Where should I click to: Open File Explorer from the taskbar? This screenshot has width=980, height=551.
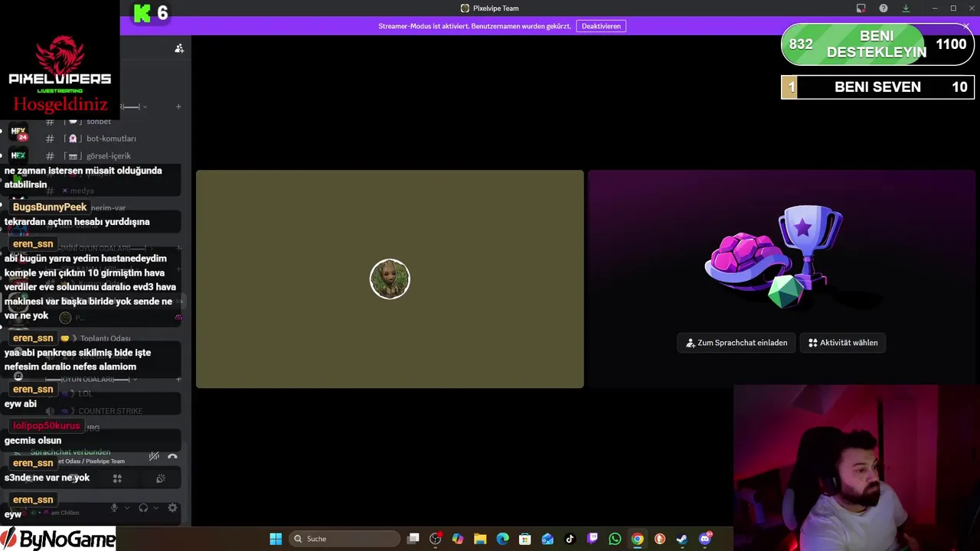pyautogui.click(x=480, y=539)
